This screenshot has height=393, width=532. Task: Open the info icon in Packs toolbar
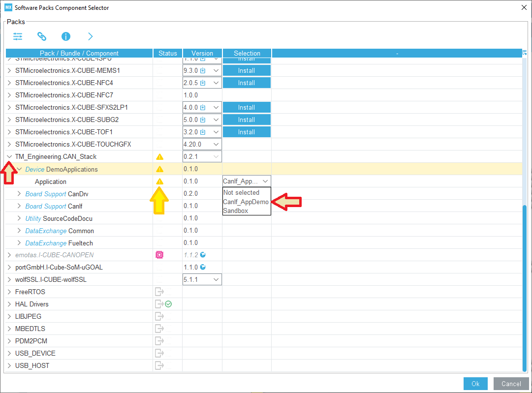point(66,36)
